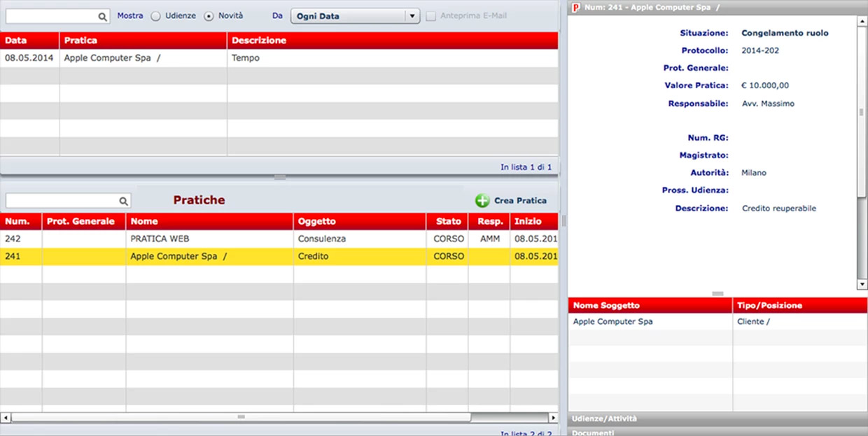868x436 pixels.
Task: Sort by the Oggetto column header
Action: pyautogui.click(x=360, y=221)
